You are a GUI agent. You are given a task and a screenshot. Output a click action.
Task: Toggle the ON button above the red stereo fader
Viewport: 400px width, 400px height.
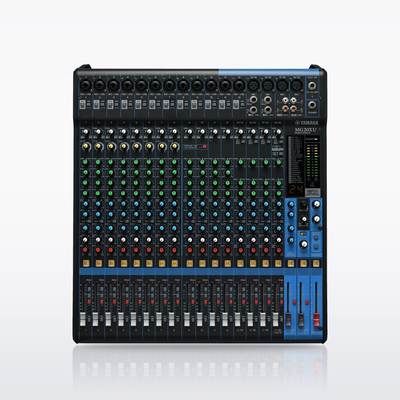click(315, 263)
